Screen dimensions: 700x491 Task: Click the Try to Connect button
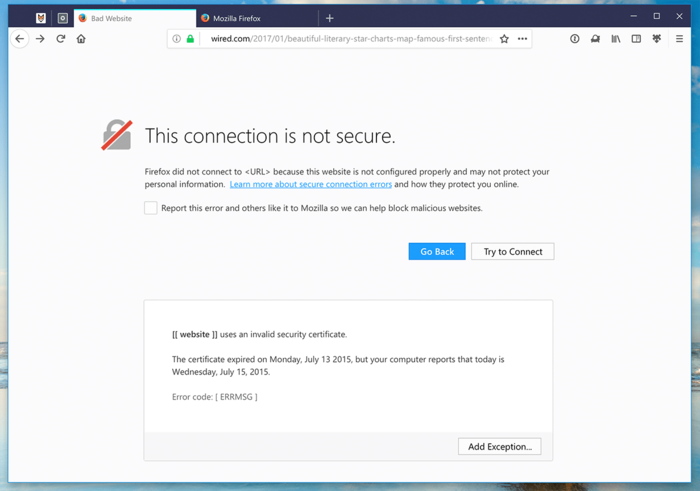coord(512,251)
